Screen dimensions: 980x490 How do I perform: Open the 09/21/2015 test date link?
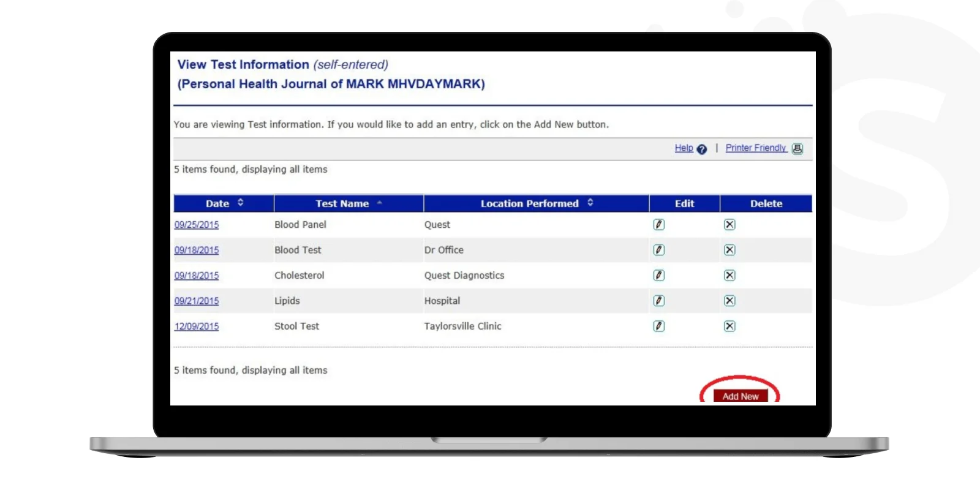pos(197,301)
